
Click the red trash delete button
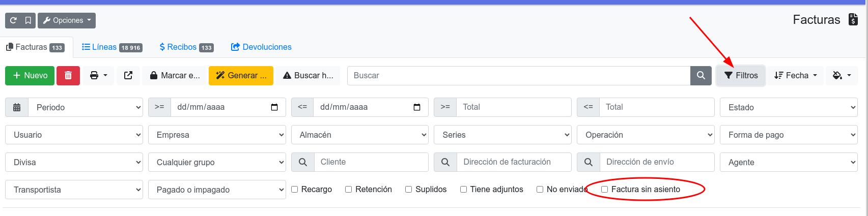pyautogui.click(x=68, y=76)
